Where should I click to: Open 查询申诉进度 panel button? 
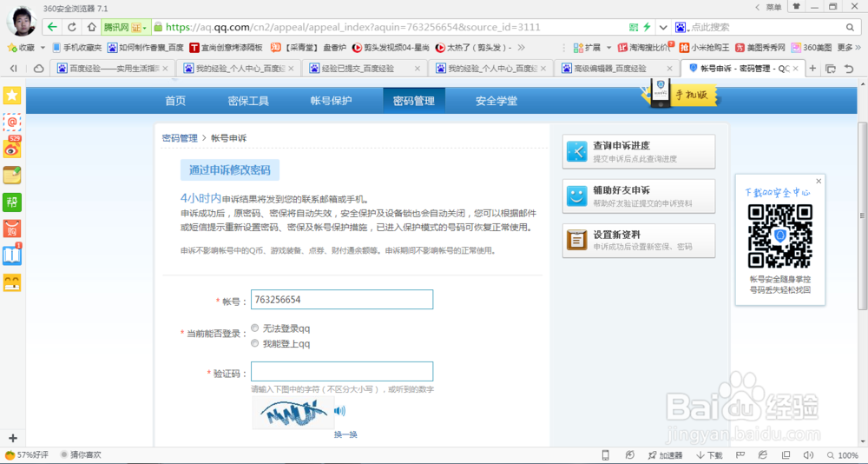pos(639,151)
